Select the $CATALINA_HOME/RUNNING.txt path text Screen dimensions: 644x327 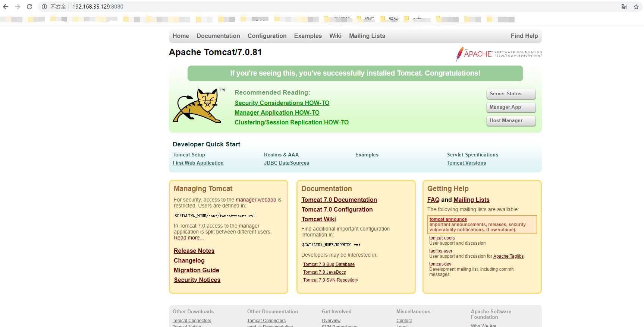point(331,245)
